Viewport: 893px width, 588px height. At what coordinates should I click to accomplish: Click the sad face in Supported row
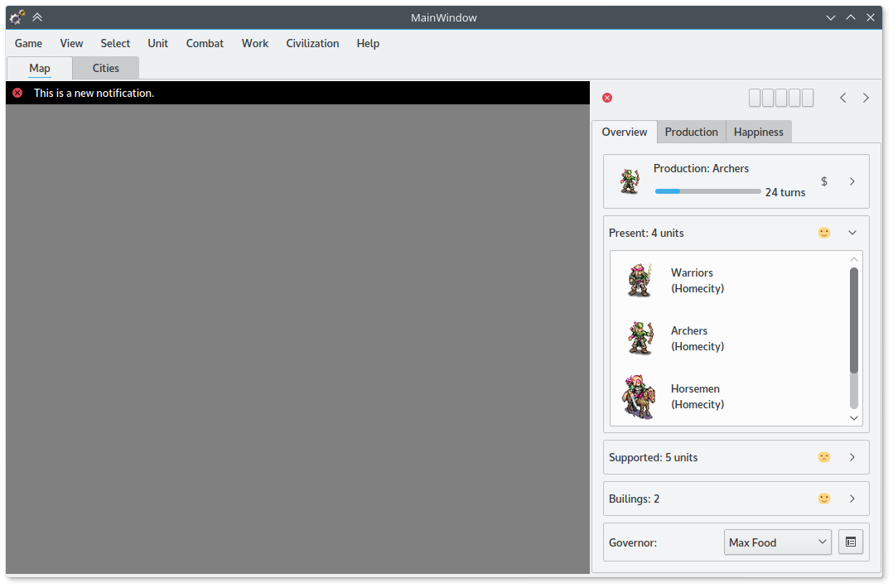(x=823, y=457)
